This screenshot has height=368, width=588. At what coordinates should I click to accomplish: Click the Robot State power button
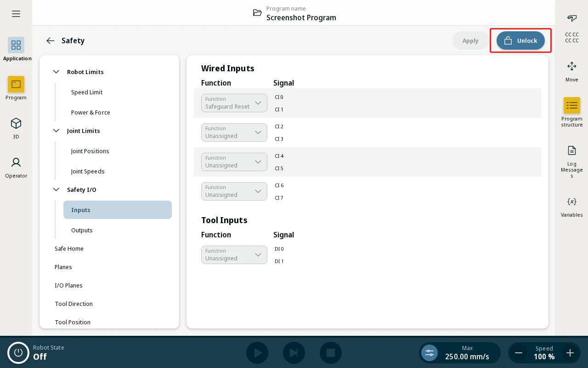tap(18, 353)
